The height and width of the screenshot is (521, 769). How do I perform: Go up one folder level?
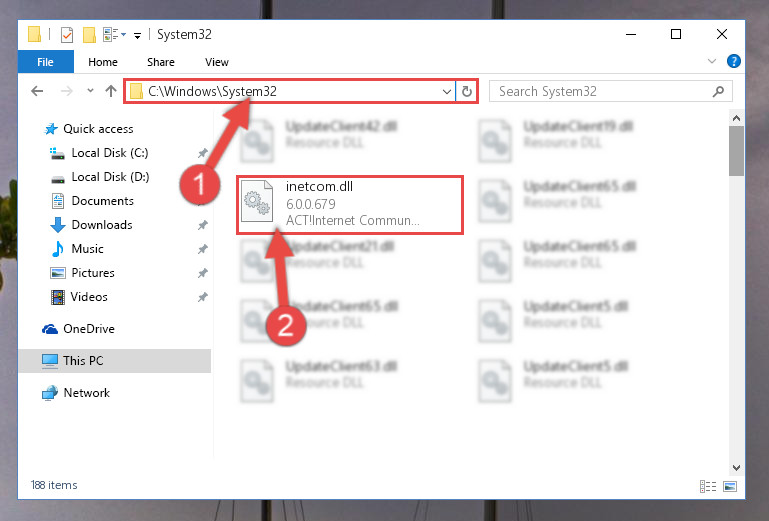click(x=111, y=91)
